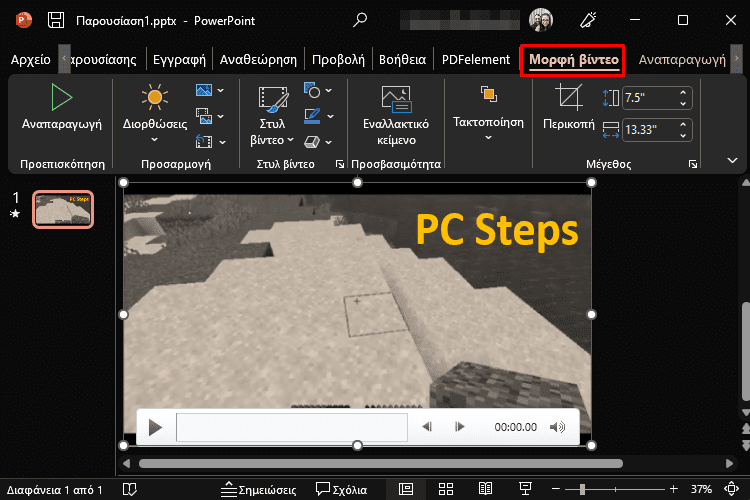750x500 pixels.
Task: Click the Poster frame icon in Προσαρμογή
Action: pos(204,116)
